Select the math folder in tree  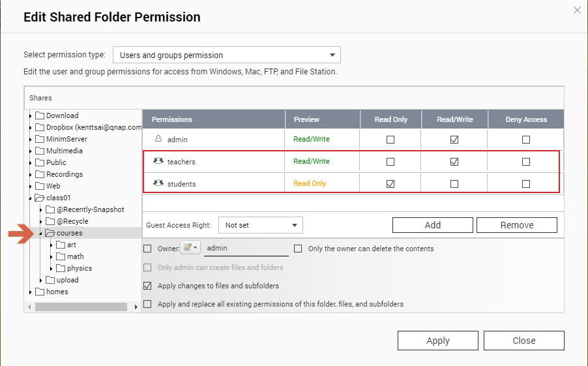point(75,256)
